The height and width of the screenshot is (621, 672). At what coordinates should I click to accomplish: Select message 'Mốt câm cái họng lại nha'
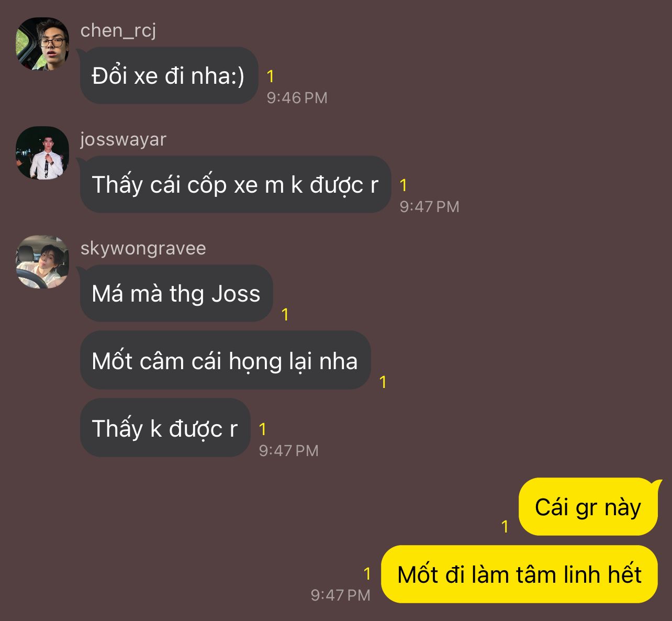(x=226, y=360)
